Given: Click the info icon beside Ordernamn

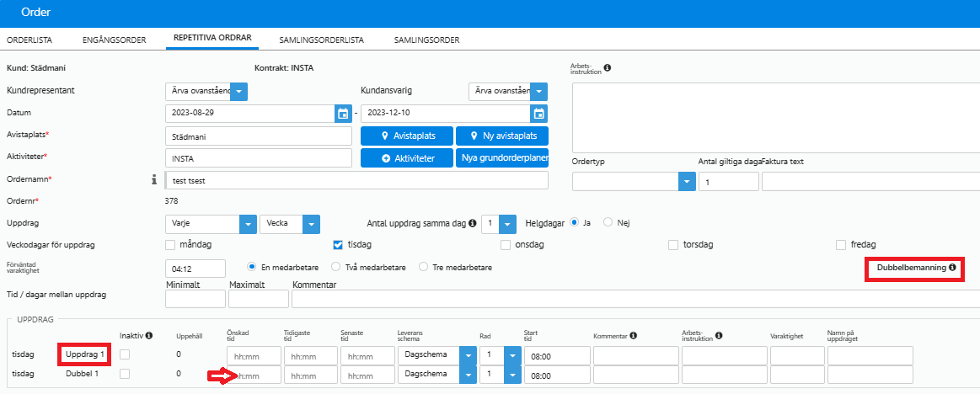Looking at the screenshot, I should click(153, 180).
